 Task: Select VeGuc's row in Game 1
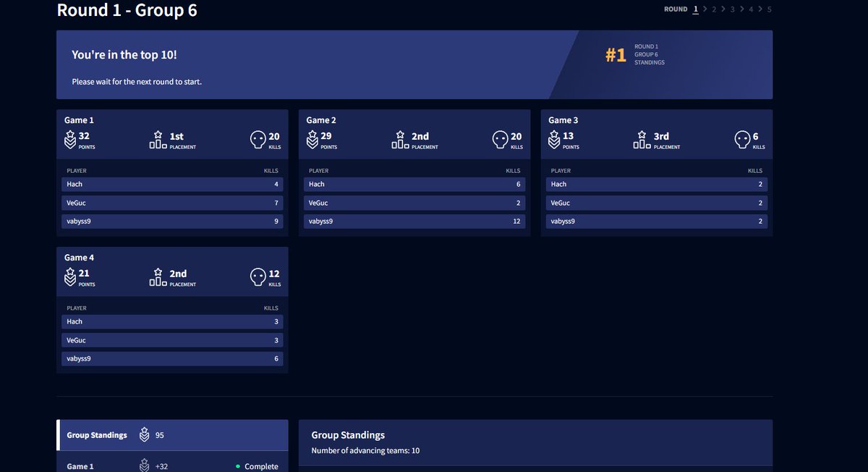tap(172, 203)
